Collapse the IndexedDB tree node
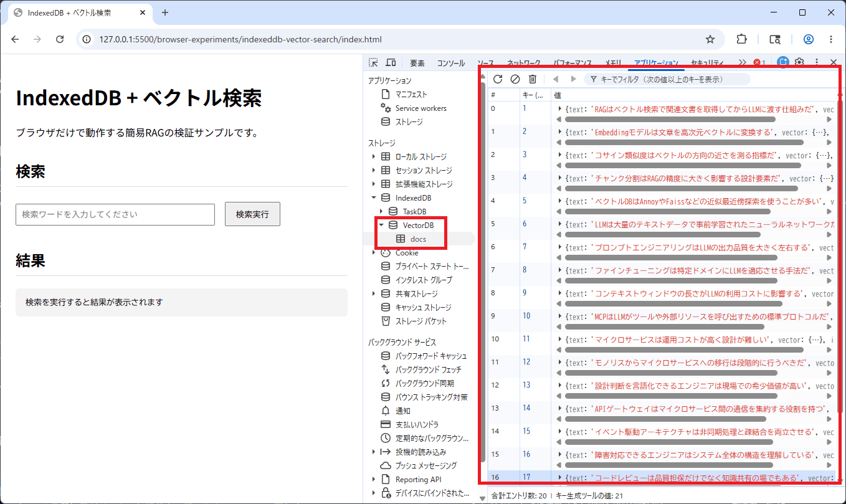The width and height of the screenshot is (846, 504). pyautogui.click(x=374, y=197)
